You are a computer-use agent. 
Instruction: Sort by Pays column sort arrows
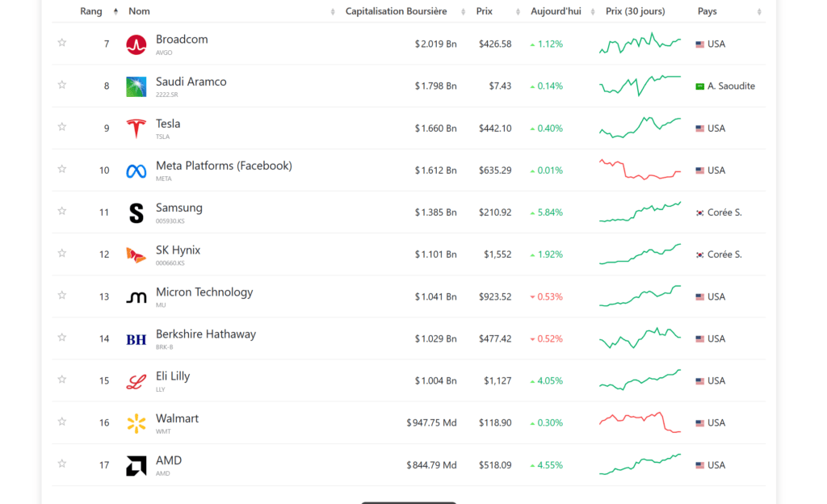click(x=759, y=11)
